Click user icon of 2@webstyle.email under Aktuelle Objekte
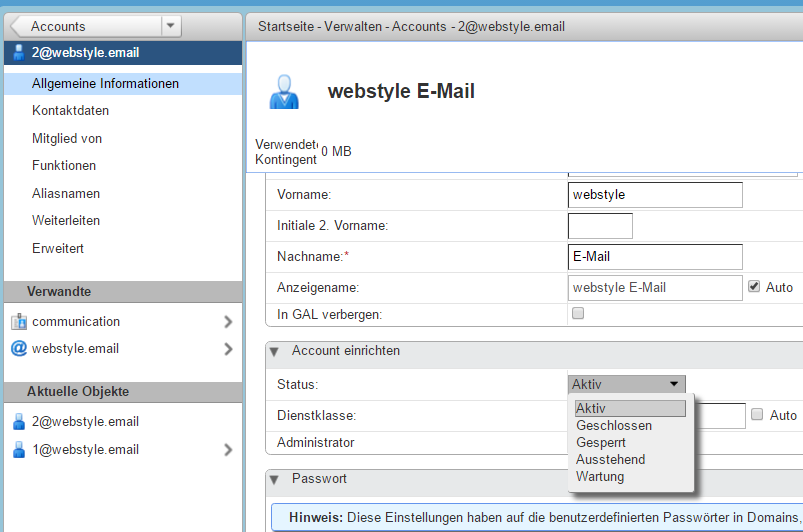Screen dimensions: 803x532 click(18, 422)
